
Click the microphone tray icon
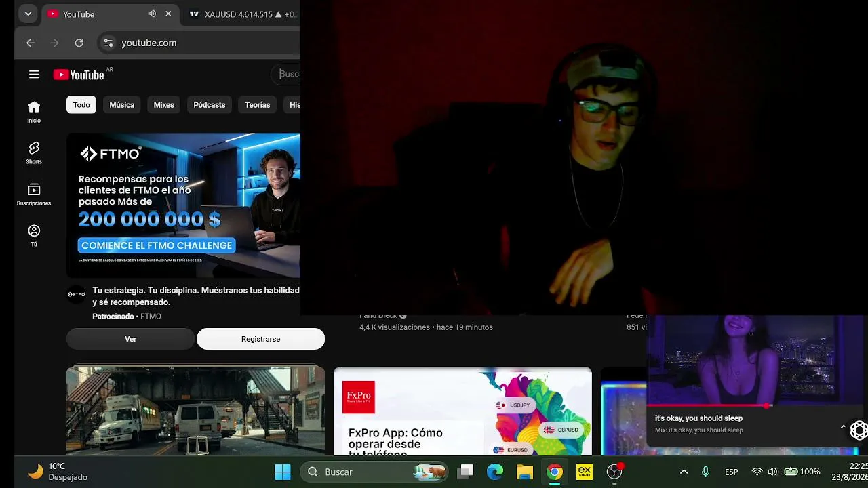tap(706, 472)
